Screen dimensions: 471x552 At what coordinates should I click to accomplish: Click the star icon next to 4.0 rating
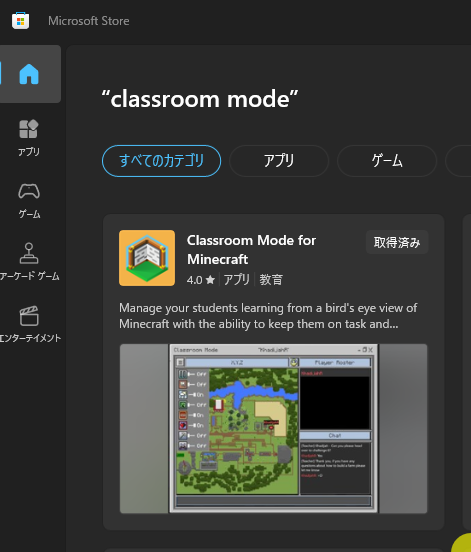coord(210,280)
